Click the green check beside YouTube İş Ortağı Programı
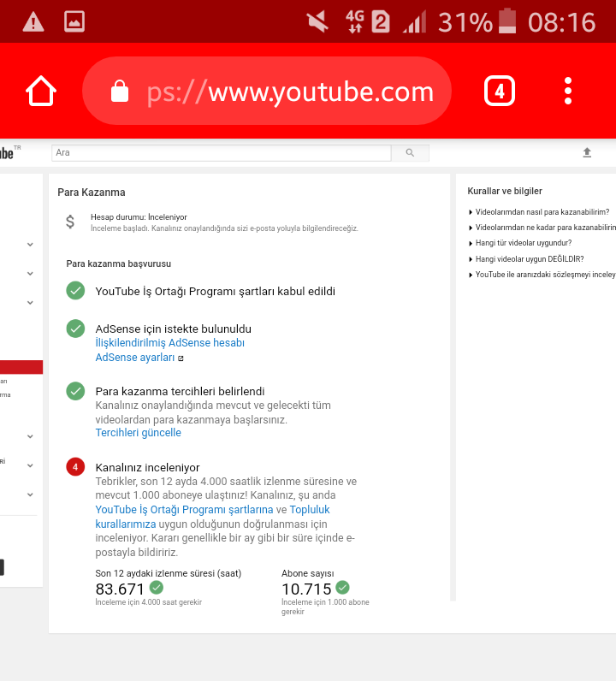 [x=75, y=291]
